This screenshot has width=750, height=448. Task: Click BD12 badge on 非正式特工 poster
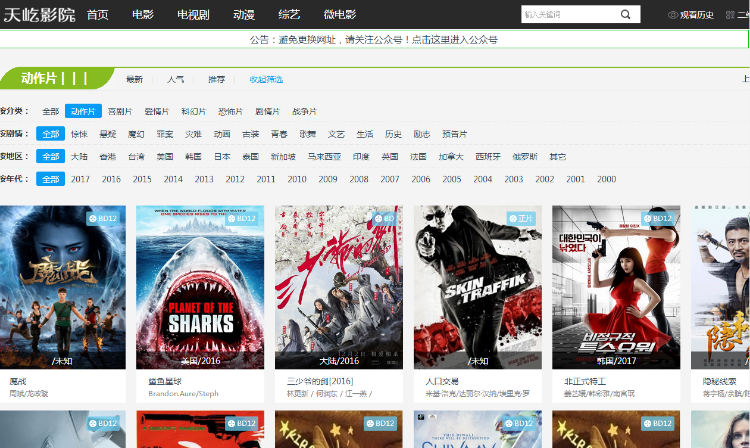657,219
